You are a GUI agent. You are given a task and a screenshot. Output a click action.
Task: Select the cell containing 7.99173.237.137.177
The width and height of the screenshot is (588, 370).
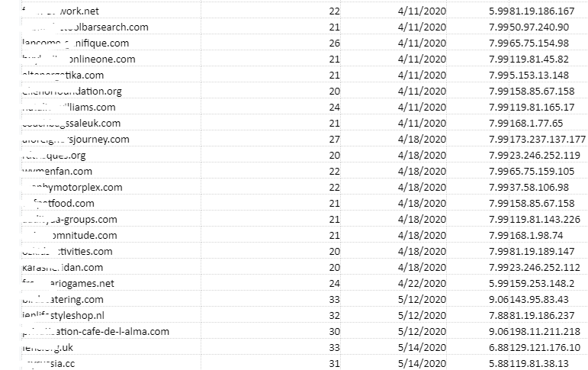537,140
